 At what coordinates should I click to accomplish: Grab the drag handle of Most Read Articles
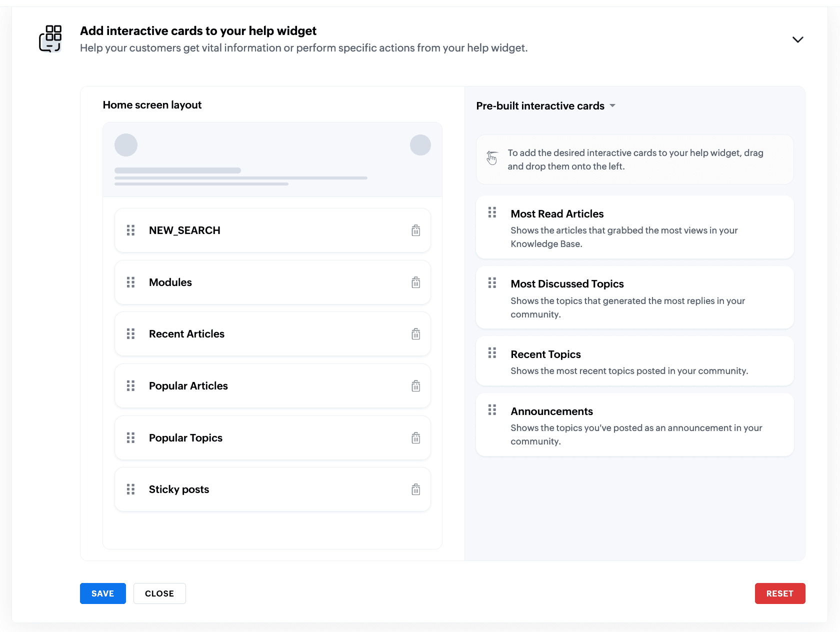coord(492,212)
